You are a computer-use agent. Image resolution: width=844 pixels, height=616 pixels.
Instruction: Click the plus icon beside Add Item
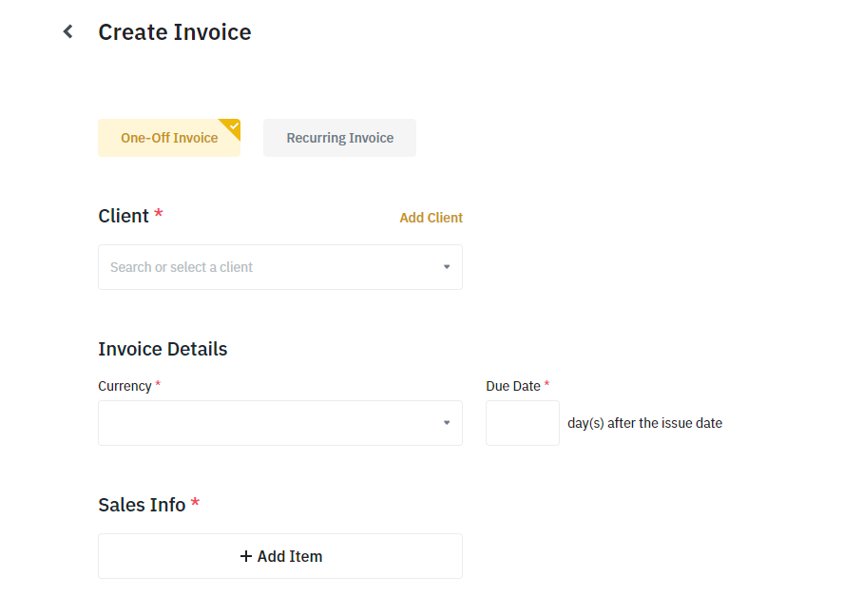pos(246,556)
